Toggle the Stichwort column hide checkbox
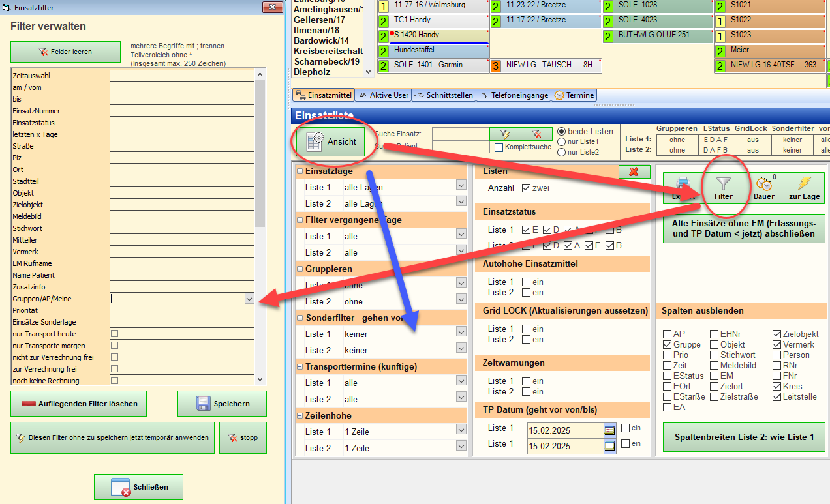Viewport: 830px width, 504px height. (715, 355)
